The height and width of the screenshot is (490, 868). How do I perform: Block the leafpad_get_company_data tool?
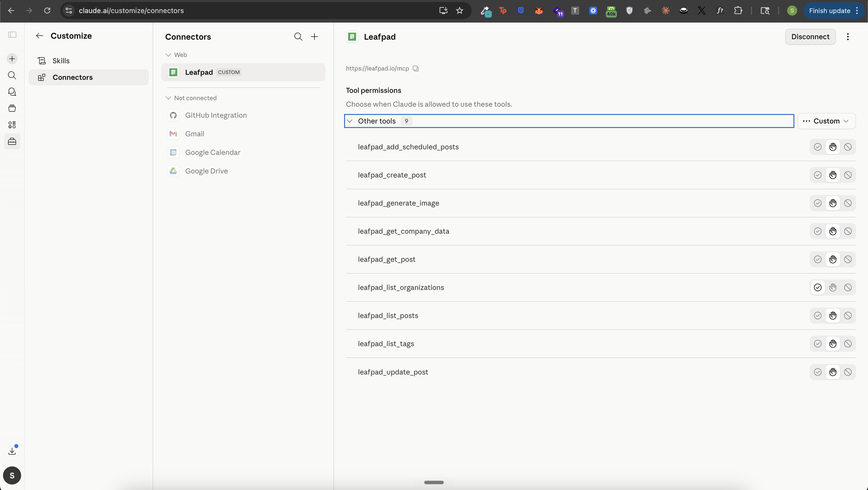pos(848,231)
